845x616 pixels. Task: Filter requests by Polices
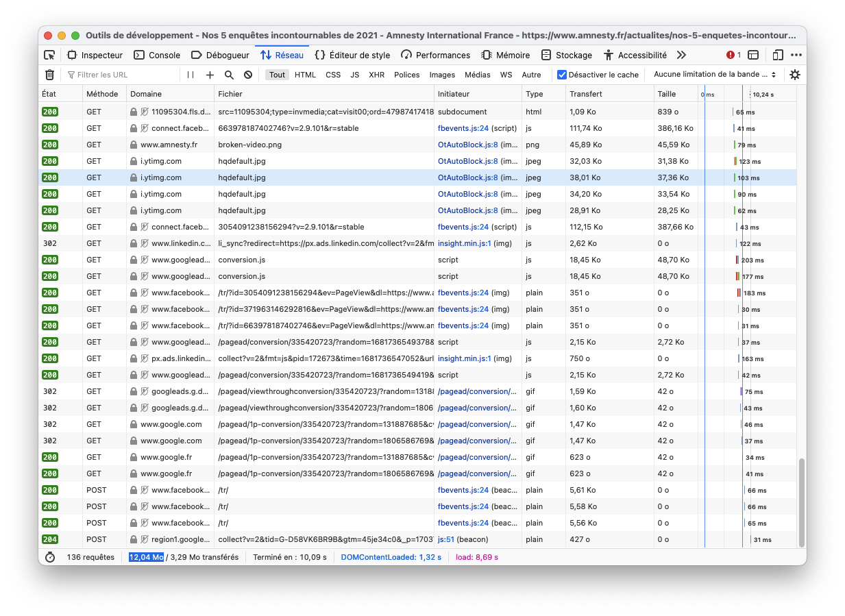[406, 75]
